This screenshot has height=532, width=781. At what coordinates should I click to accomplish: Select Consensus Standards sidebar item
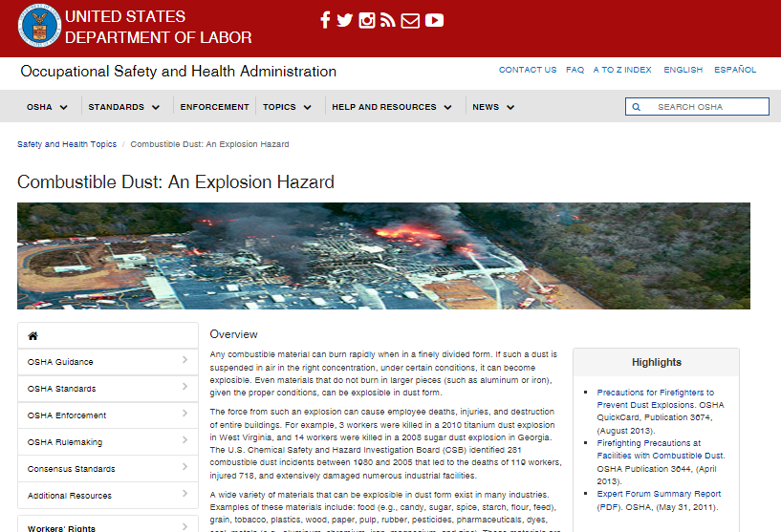(x=108, y=469)
